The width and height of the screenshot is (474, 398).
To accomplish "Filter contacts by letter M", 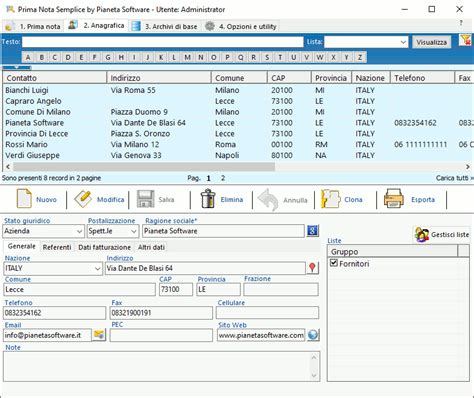I will (x=187, y=57).
